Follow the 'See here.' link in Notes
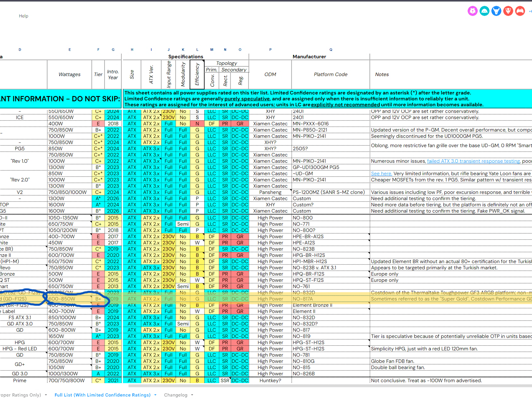Viewport: 532px width, 399px height. click(381, 174)
